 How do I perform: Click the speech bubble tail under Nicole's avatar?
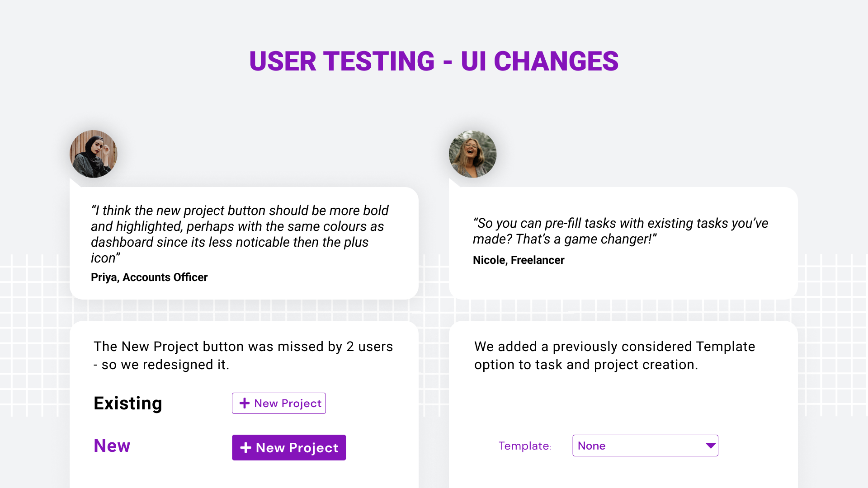click(453, 183)
